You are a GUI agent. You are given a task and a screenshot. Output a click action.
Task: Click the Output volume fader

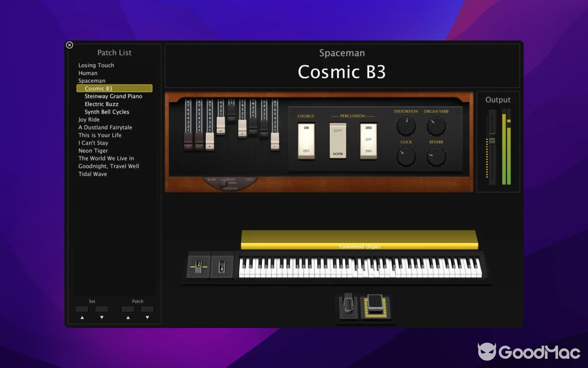coord(492,138)
